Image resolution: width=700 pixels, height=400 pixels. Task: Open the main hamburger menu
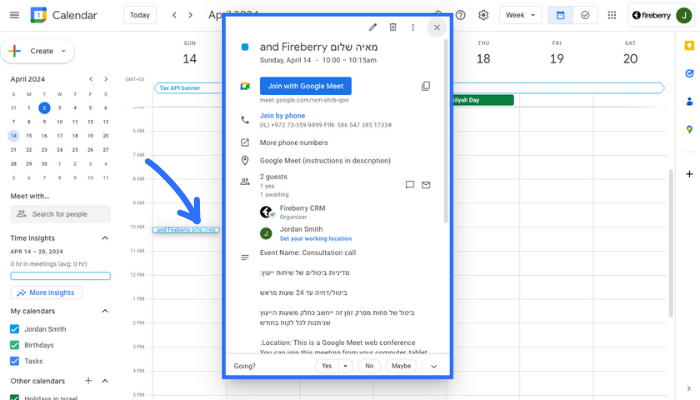pyautogui.click(x=14, y=15)
